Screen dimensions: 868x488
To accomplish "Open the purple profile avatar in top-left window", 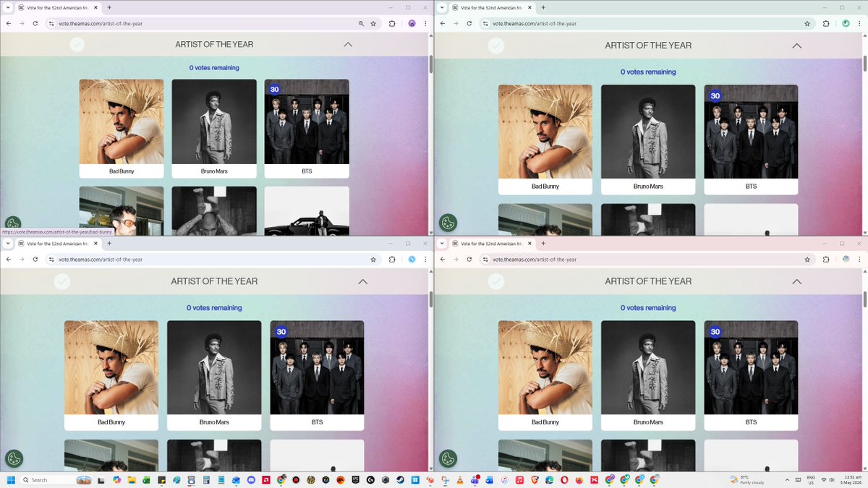I will 412,23.
